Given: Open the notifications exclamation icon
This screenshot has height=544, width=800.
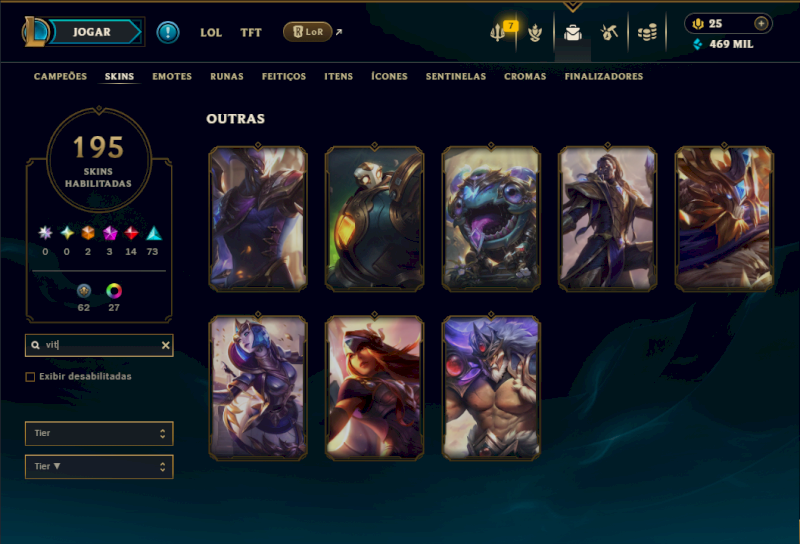Looking at the screenshot, I should pos(168,33).
